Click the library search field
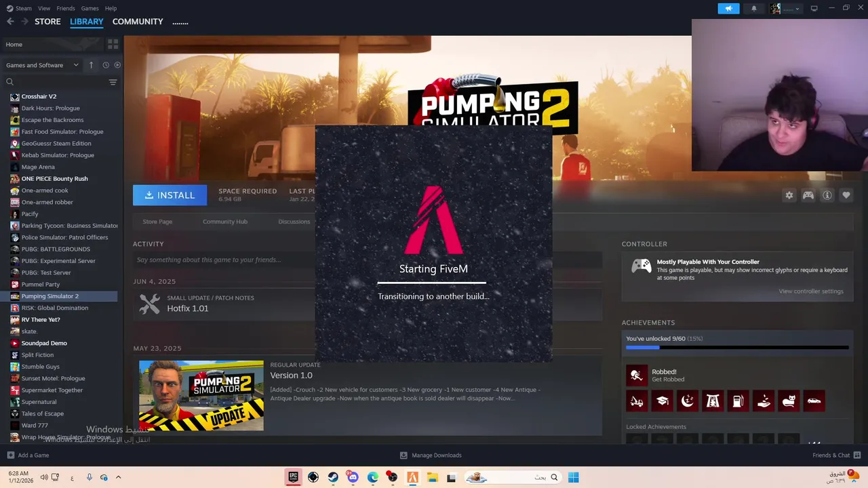The width and height of the screenshot is (868, 488). pyautogui.click(x=56, y=82)
